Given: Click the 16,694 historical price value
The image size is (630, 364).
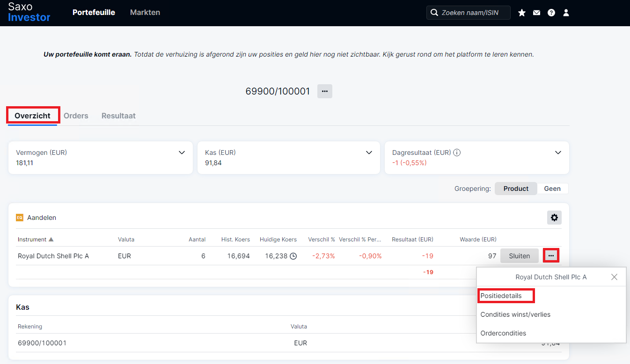Looking at the screenshot, I should (238, 256).
